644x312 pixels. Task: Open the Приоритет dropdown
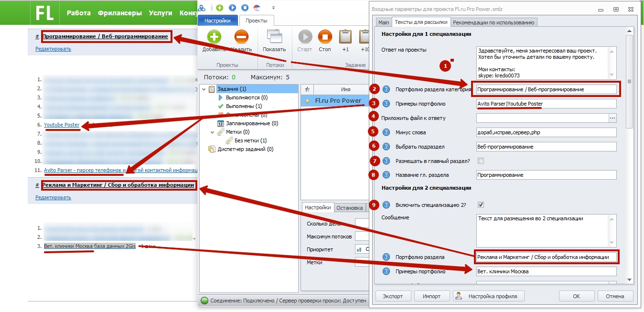click(x=362, y=249)
